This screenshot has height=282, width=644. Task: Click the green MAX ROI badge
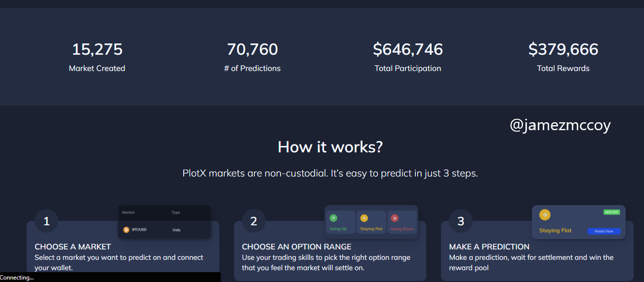click(x=611, y=212)
